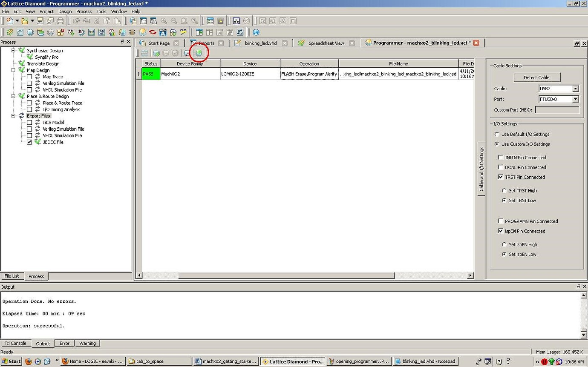Switch to the File List tab
This screenshot has height=367, width=588.
(x=12, y=276)
